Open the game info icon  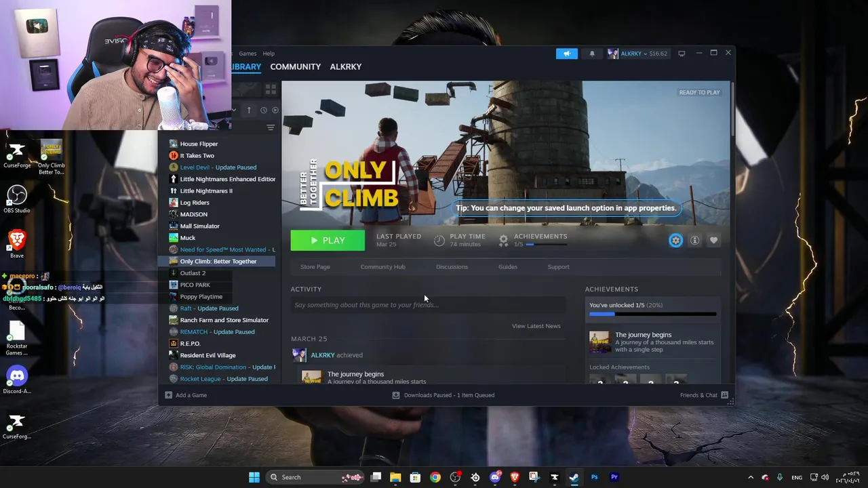[x=694, y=241]
